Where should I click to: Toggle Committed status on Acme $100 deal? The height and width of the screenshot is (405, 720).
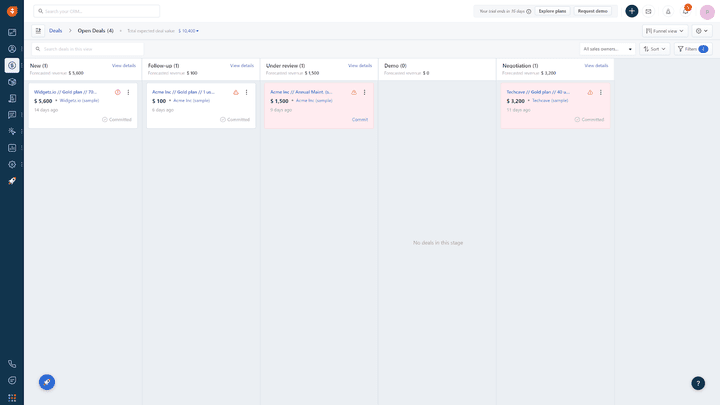(234, 119)
